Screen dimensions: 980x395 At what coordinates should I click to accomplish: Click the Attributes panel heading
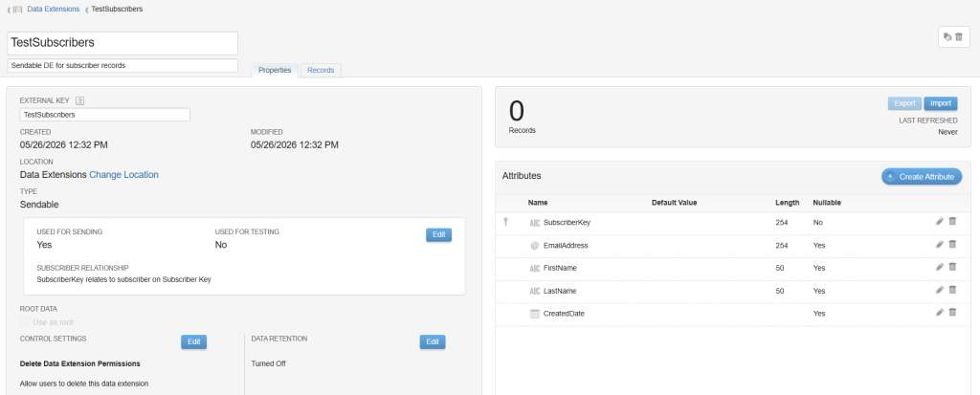(522, 176)
